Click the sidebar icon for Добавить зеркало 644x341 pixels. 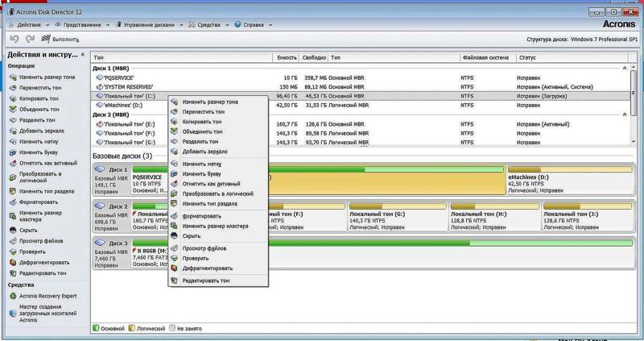pyautogui.click(x=13, y=131)
